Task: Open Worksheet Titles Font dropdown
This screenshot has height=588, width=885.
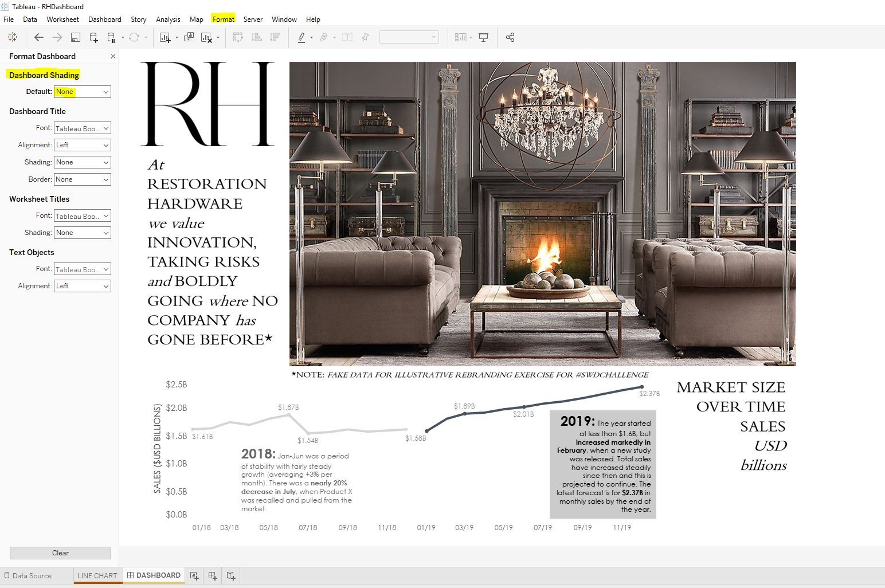Action: 83,216
